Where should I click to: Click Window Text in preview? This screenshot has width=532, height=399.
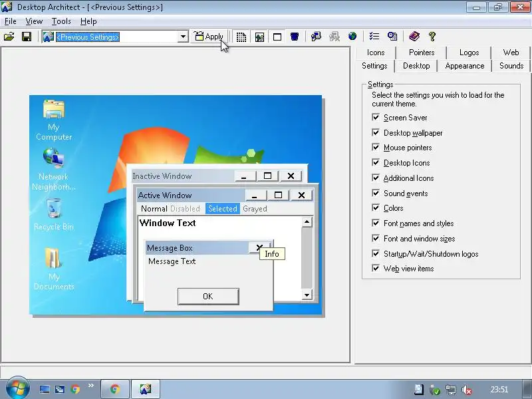coord(168,223)
